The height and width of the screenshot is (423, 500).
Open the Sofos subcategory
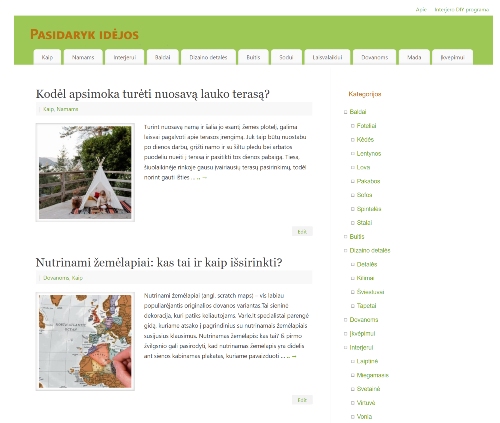coord(364,195)
